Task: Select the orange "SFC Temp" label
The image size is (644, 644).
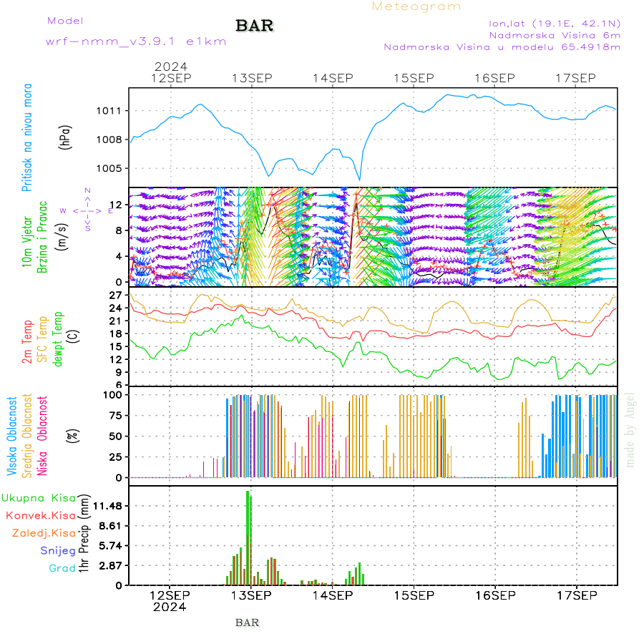Action: pyautogui.click(x=42, y=339)
